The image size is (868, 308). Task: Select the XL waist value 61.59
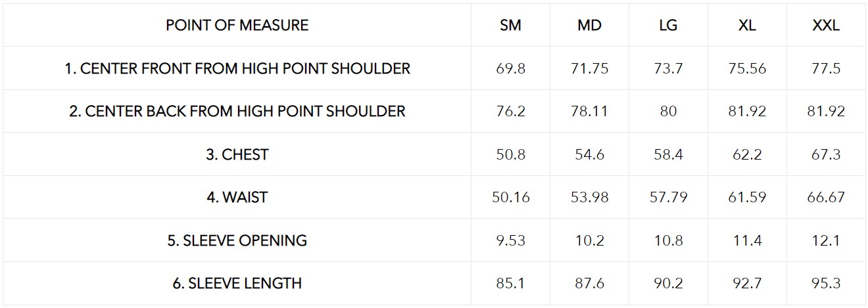[x=747, y=197]
